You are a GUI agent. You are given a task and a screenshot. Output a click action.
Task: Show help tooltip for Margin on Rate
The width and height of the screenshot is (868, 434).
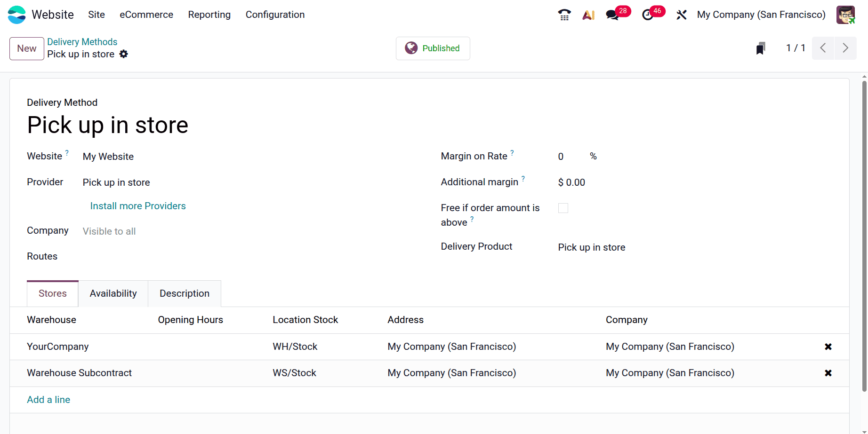pyautogui.click(x=512, y=152)
